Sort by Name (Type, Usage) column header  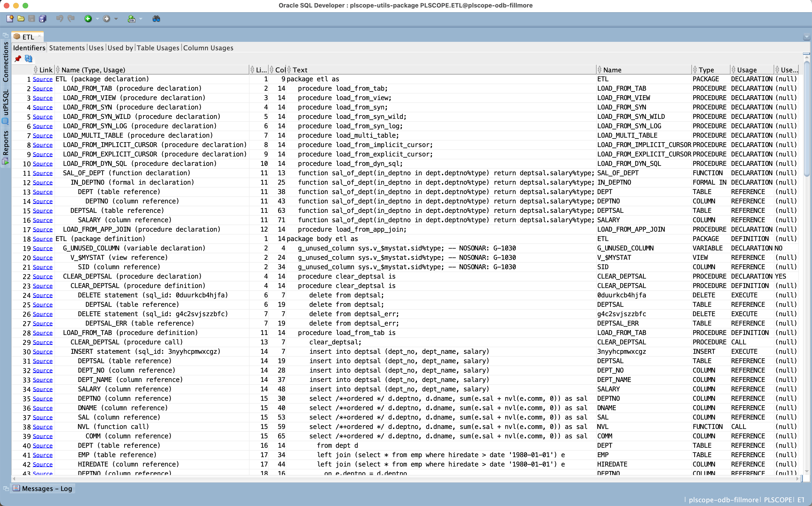(x=152, y=70)
